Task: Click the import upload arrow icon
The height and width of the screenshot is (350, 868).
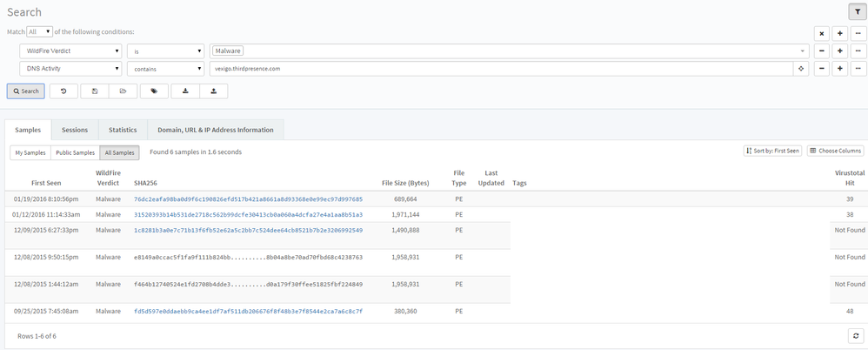Action: click(x=214, y=91)
